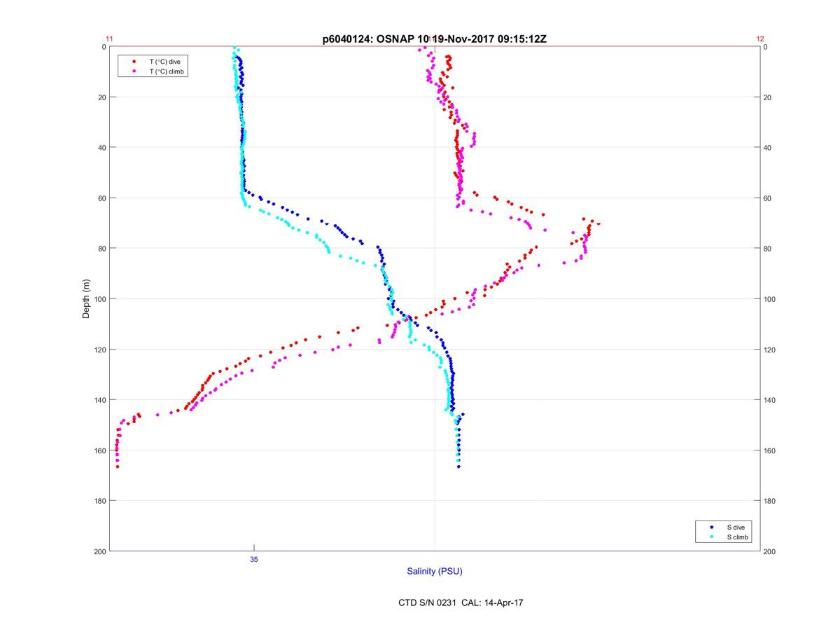Image resolution: width=840 pixels, height=620 pixels.
Task: Click the '20' tick on right depth axis
Action: 769,97
